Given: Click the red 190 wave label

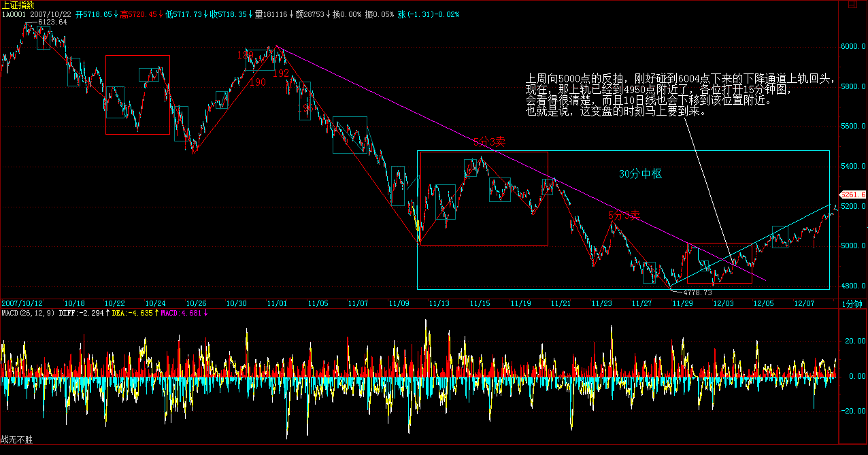Looking at the screenshot, I should [257, 82].
